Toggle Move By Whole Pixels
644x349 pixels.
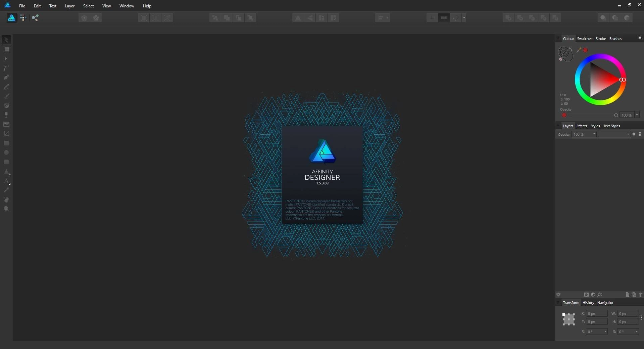point(444,18)
